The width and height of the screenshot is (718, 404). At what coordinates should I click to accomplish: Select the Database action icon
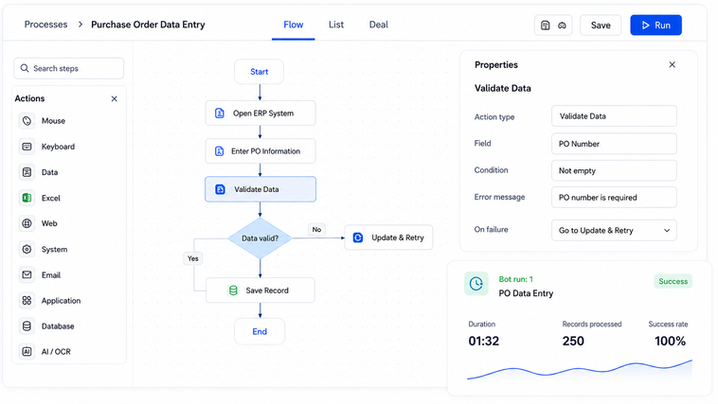[27, 326]
